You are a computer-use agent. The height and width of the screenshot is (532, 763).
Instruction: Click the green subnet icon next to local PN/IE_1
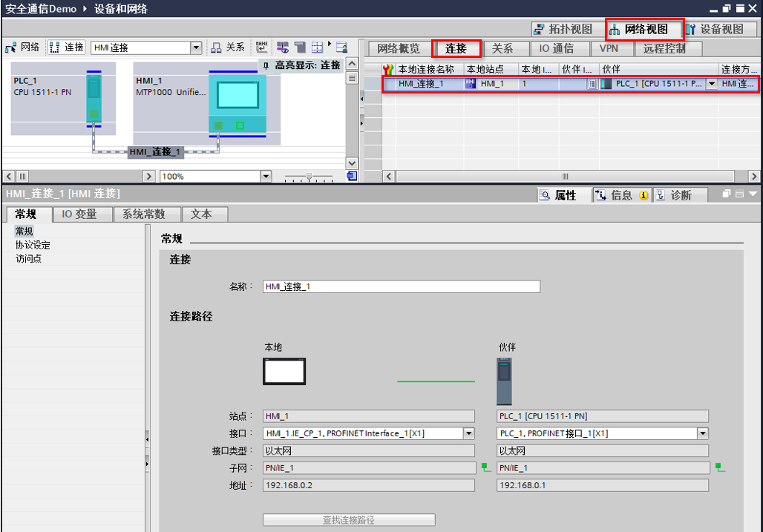click(483, 467)
